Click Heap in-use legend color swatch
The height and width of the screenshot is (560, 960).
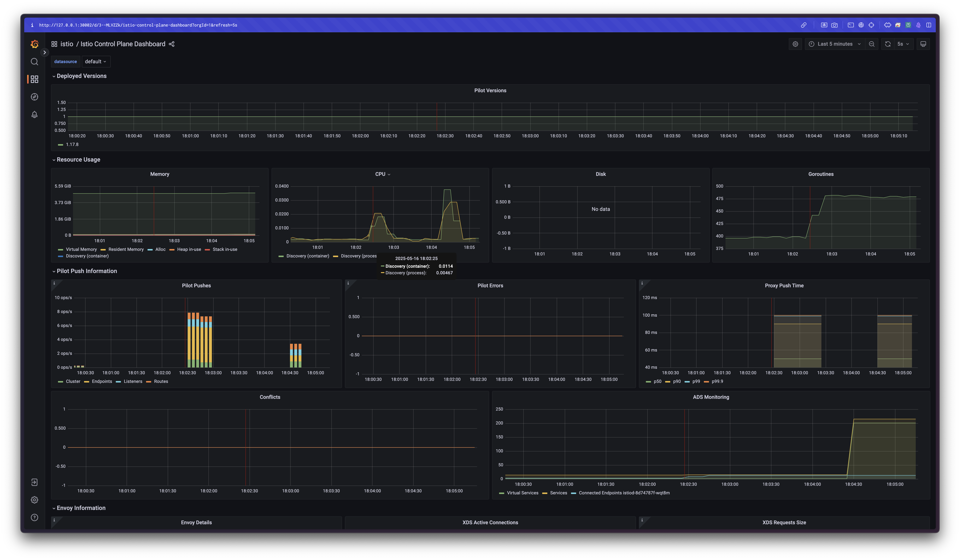tap(172, 250)
